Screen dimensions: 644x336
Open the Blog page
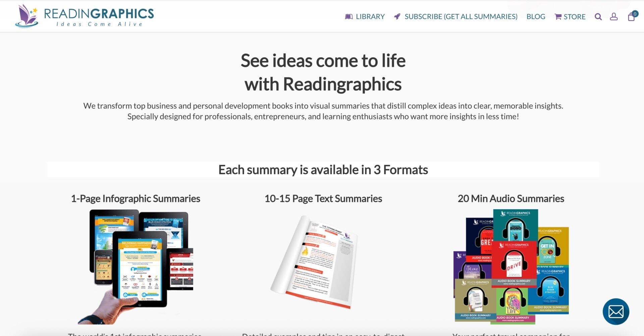(536, 16)
